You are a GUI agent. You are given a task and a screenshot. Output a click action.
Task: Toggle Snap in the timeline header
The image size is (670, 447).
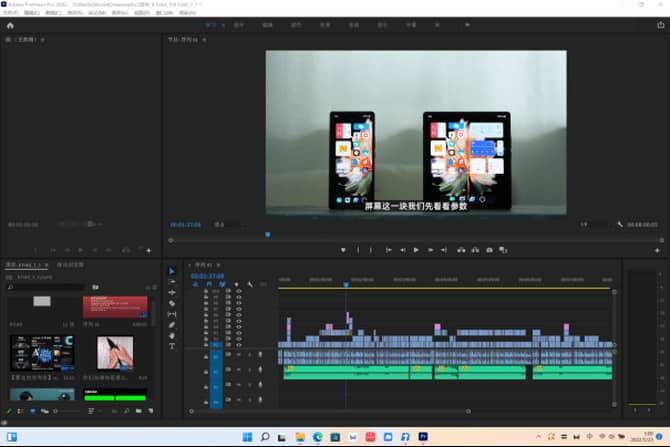pos(209,284)
